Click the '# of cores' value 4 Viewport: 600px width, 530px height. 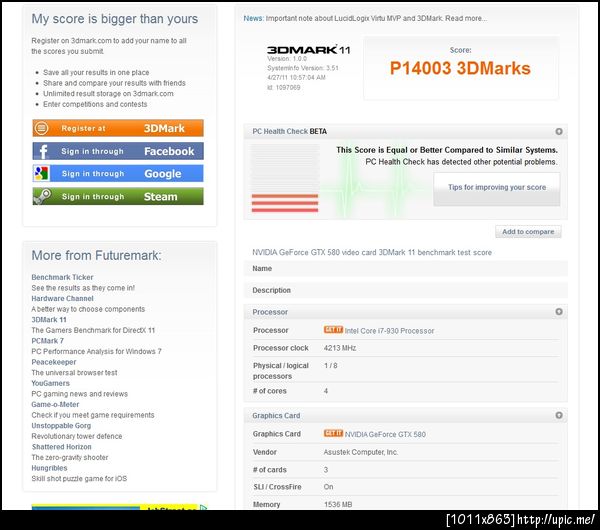[326, 391]
